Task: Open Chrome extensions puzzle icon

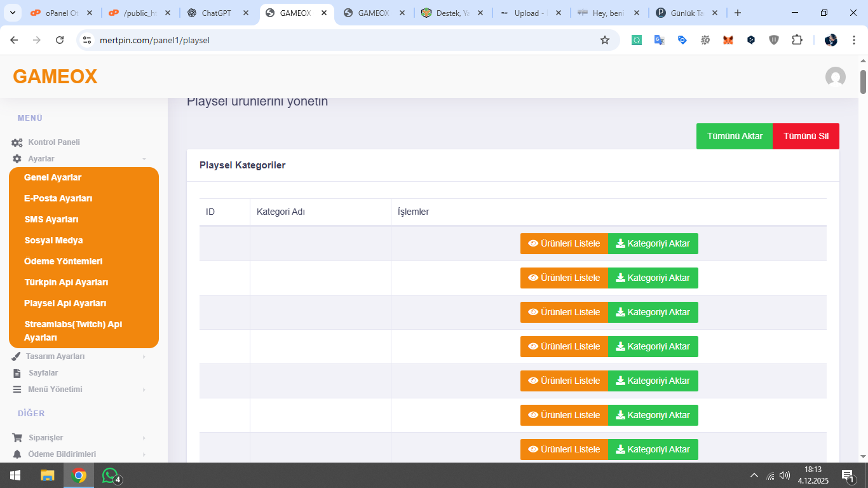Action: tap(797, 40)
